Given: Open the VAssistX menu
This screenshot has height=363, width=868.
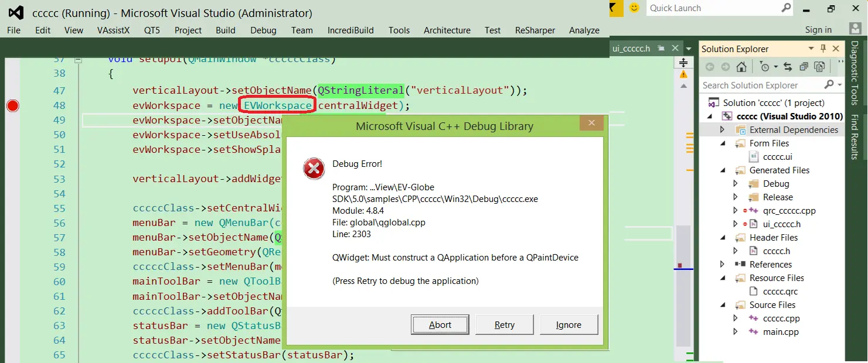Looking at the screenshot, I should [x=114, y=30].
